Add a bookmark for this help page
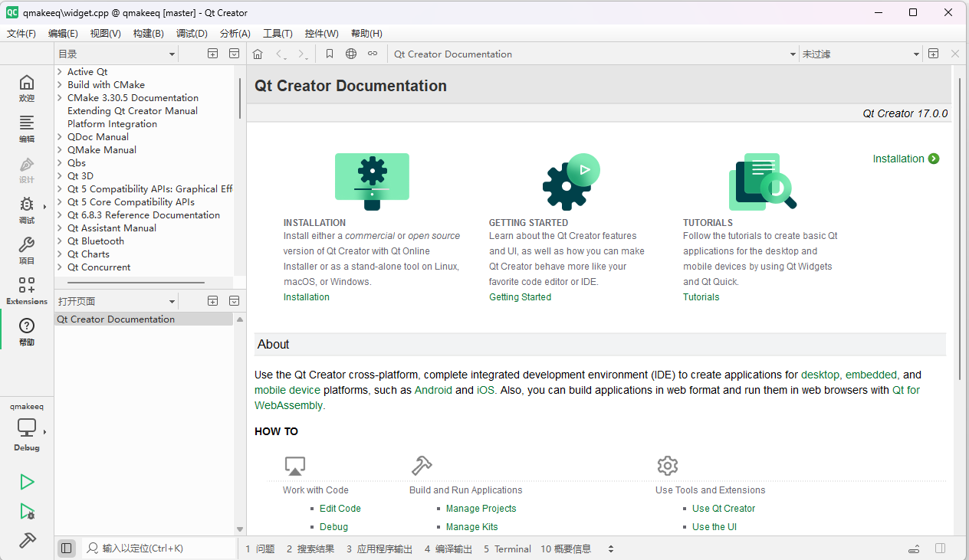969x560 pixels. tap(330, 54)
